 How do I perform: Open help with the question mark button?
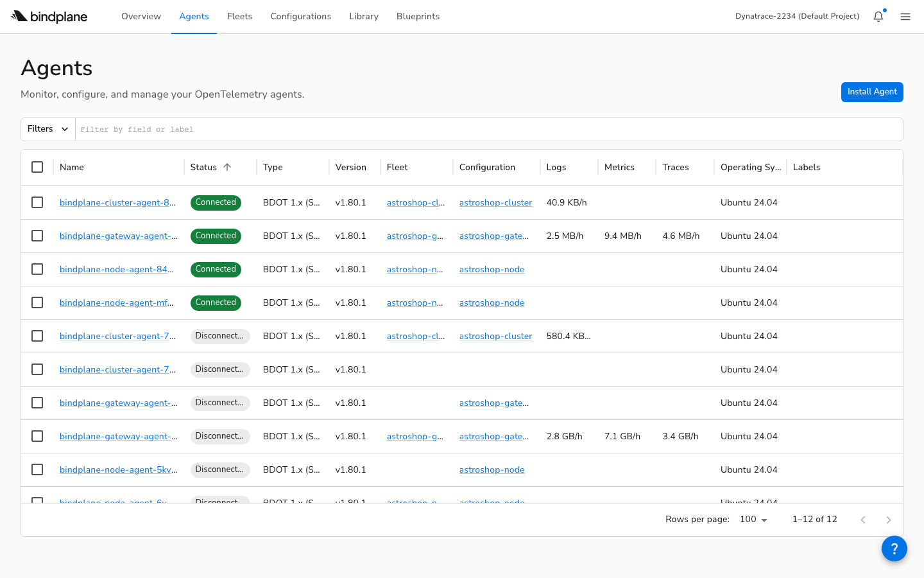pos(894,548)
